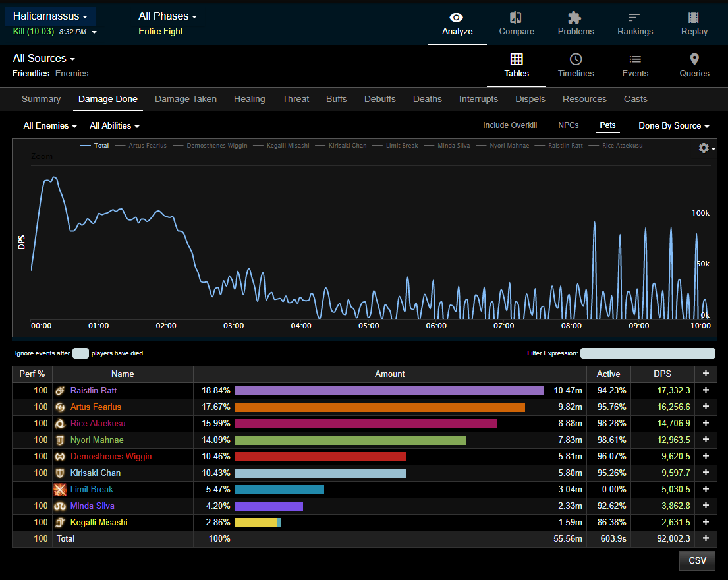This screenshot has width=728, height=580.
Task: Open the All Abilities dropdown
Action: pyautogui.click(x=115, y=126)
